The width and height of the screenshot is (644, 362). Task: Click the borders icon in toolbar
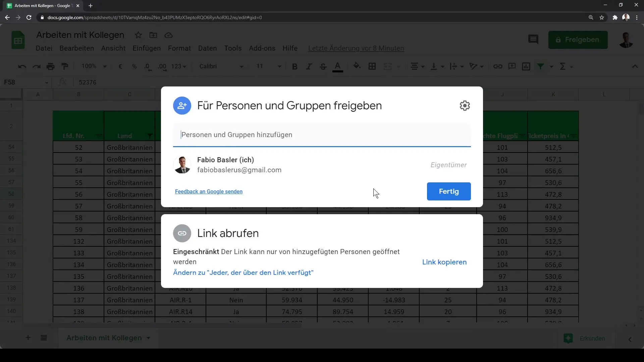[x=372, y=66]
